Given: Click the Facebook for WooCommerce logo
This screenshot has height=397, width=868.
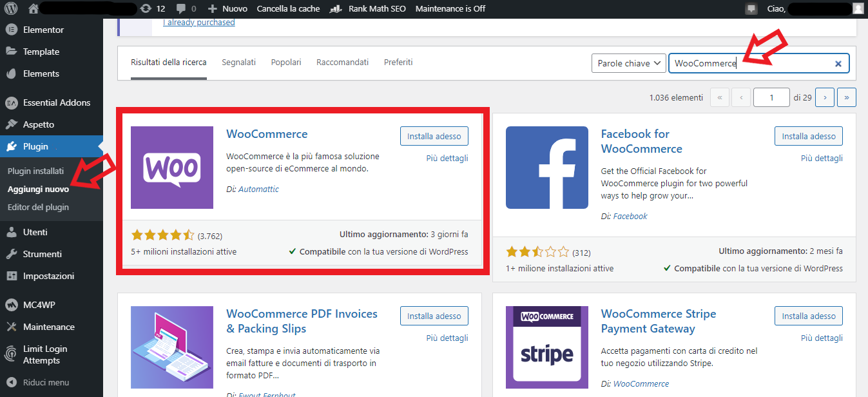Looking at the screenshot, I should [546, 168].
